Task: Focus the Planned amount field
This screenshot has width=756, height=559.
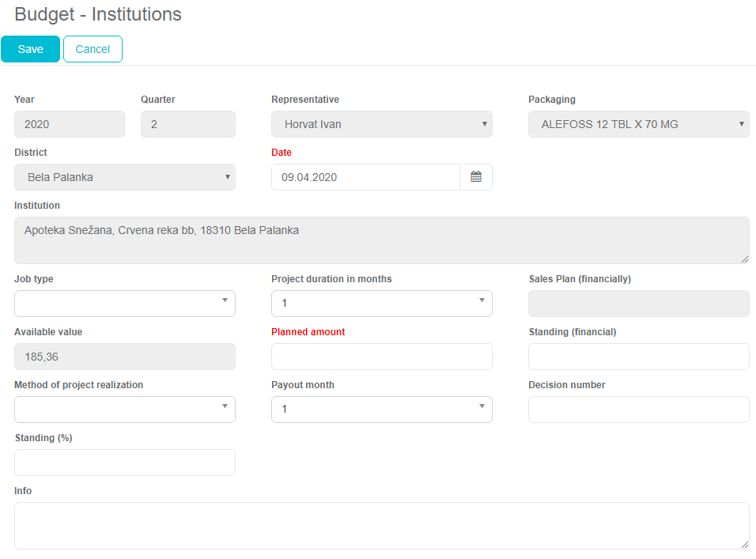Action: coord(381,357)
